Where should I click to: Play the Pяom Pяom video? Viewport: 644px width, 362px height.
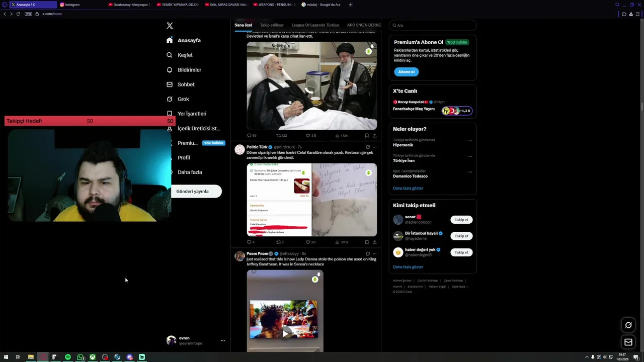(x=285, y=333)
